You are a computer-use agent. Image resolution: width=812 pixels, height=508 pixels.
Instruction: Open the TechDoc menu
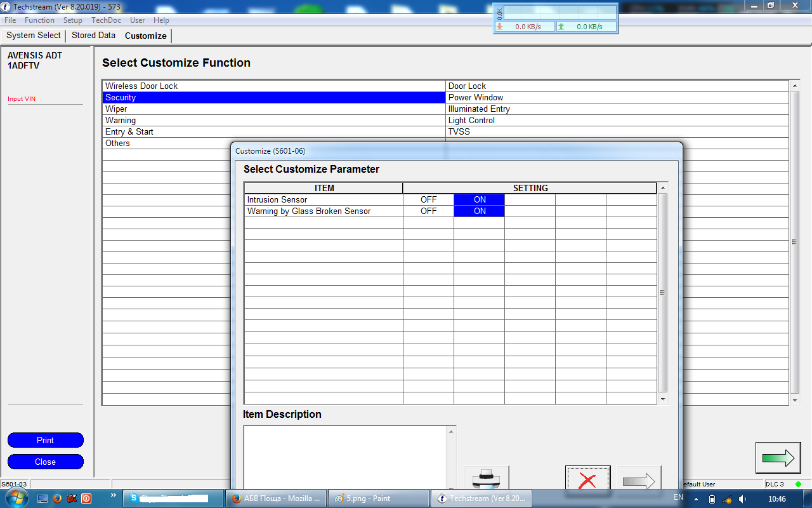(106, 20)
